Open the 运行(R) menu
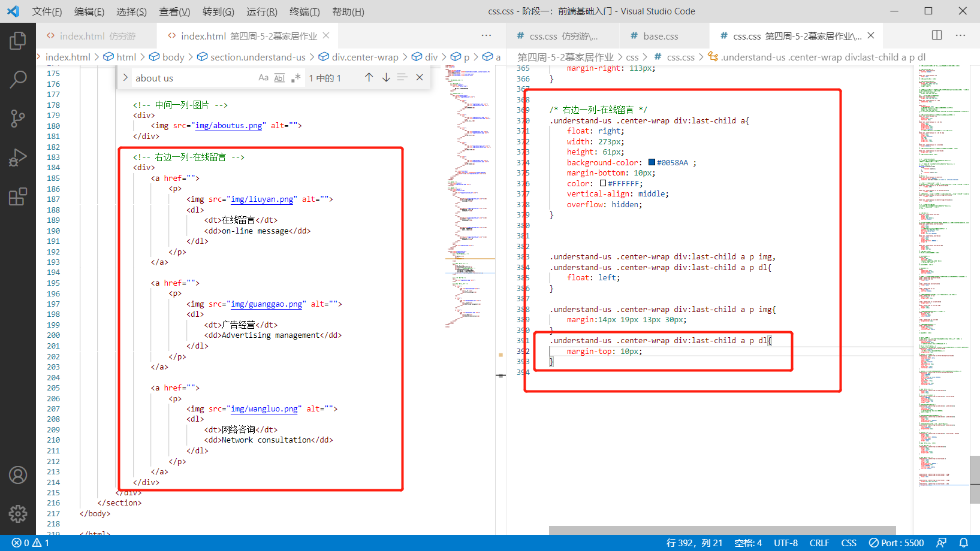Viewport: 980px width, 551px height. 262,11
